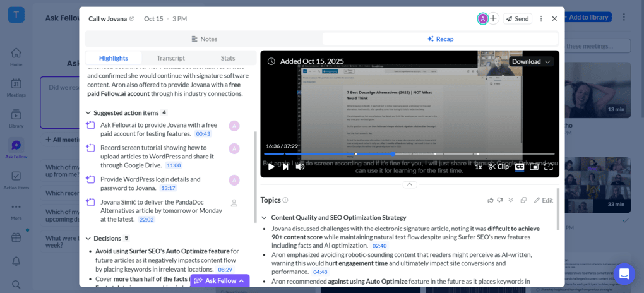The height and width of the screenshot is (293, 644).
Task: Open the Download dropdown
Action: tap(531, 61)
